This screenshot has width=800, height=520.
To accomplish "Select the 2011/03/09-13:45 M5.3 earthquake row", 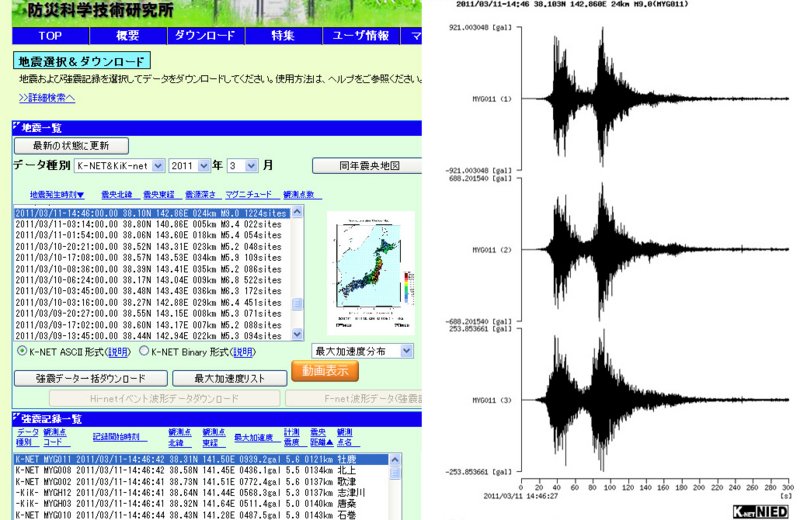I will 152,336.
